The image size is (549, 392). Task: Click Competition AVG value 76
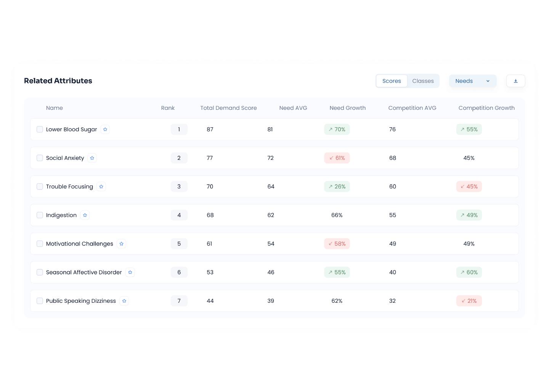tap(392, 129)
